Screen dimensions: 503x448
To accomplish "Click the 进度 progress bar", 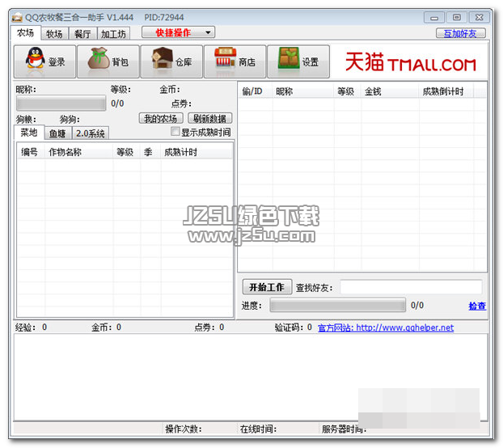I will pos(338,305).
